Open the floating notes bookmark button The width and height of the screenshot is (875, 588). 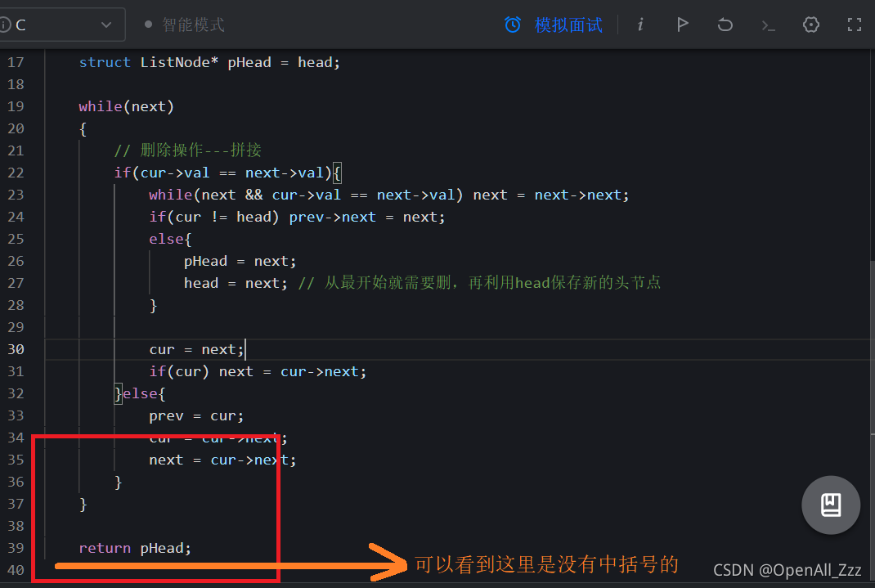(831, 505)
